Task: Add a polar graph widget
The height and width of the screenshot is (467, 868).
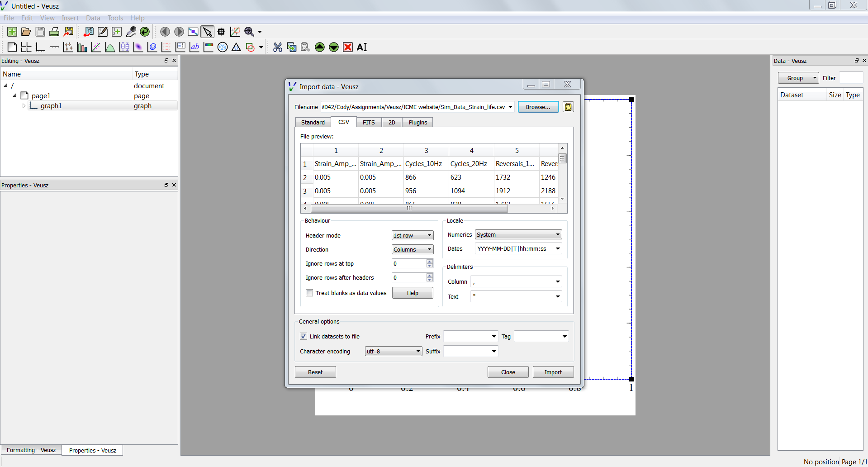Action: 223,47
